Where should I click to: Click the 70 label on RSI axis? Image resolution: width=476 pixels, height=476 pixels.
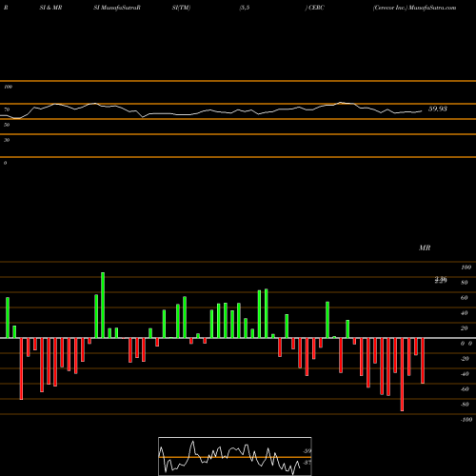tap(7, 109)
